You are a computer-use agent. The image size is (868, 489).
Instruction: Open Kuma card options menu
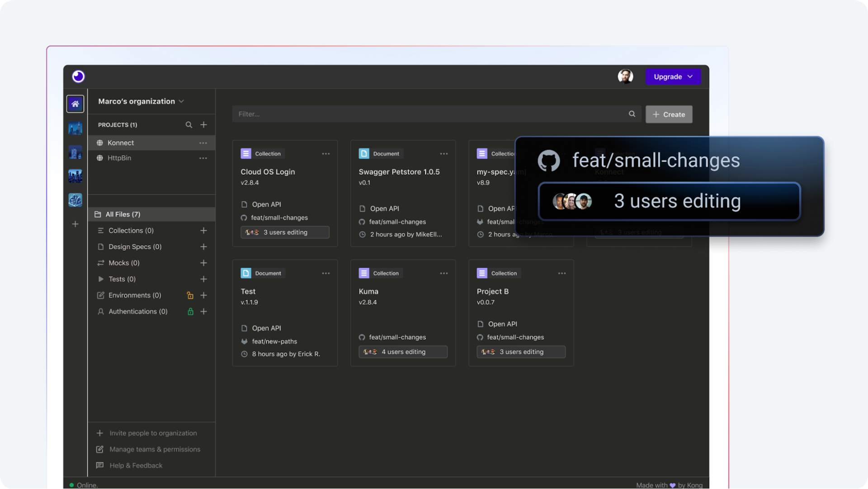coord(443,273)
